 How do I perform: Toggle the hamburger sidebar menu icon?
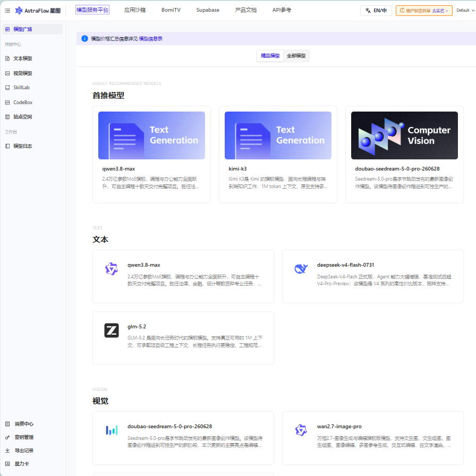7,11
